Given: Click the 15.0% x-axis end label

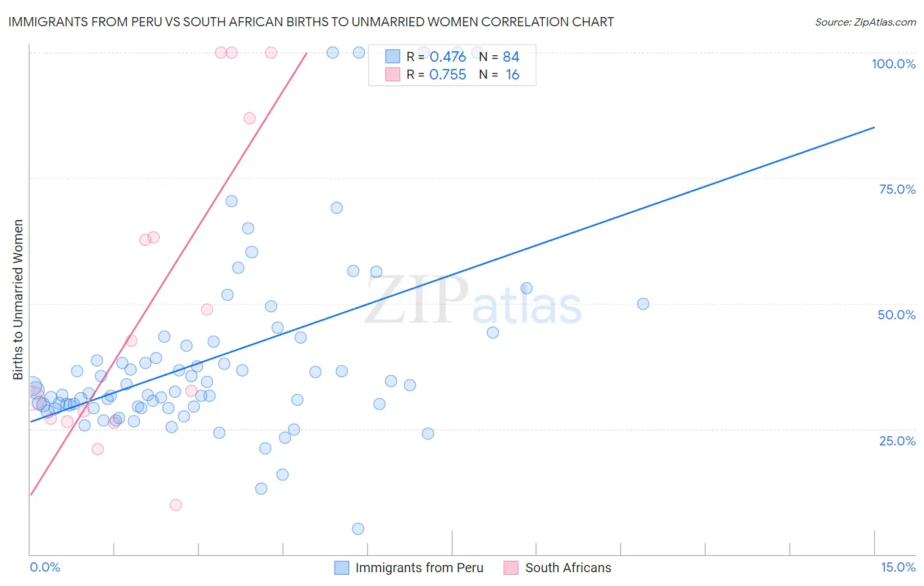Looking at the screenshot, I should tap(898, 567).
